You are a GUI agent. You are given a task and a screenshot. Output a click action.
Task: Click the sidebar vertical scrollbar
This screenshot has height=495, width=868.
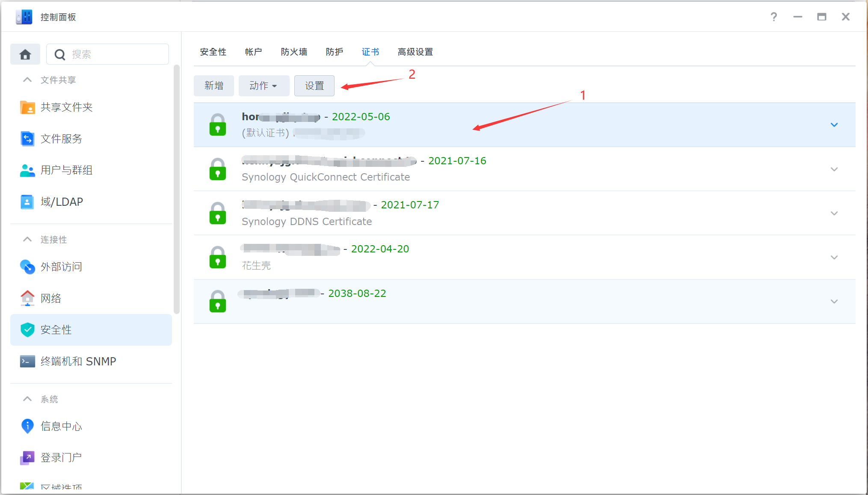(x=176, y=190)
